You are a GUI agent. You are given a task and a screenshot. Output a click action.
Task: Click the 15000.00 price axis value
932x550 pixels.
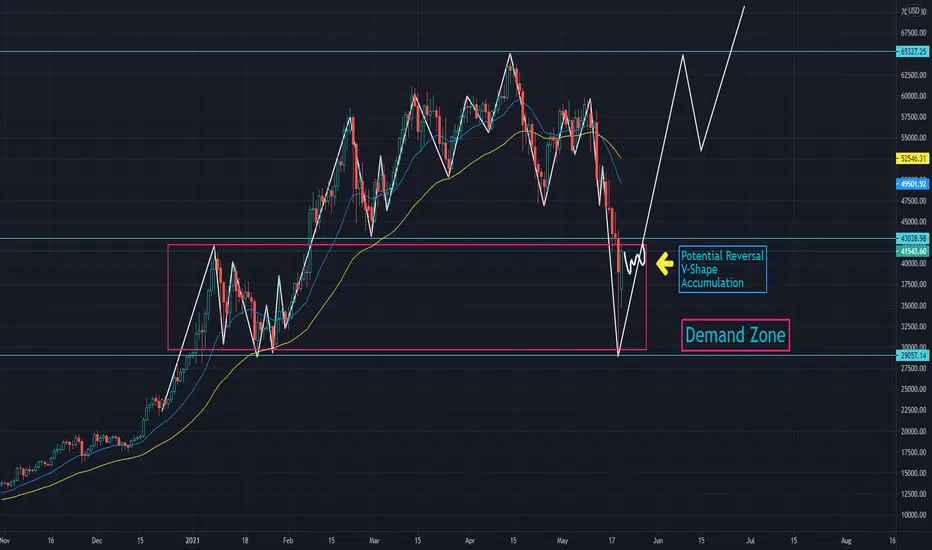[913, 473]
